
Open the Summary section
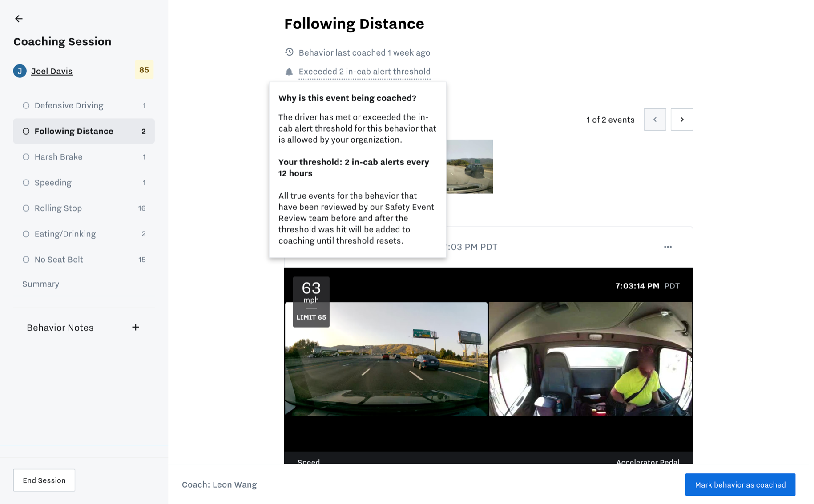pyautogui.click(x=40, y=284)
